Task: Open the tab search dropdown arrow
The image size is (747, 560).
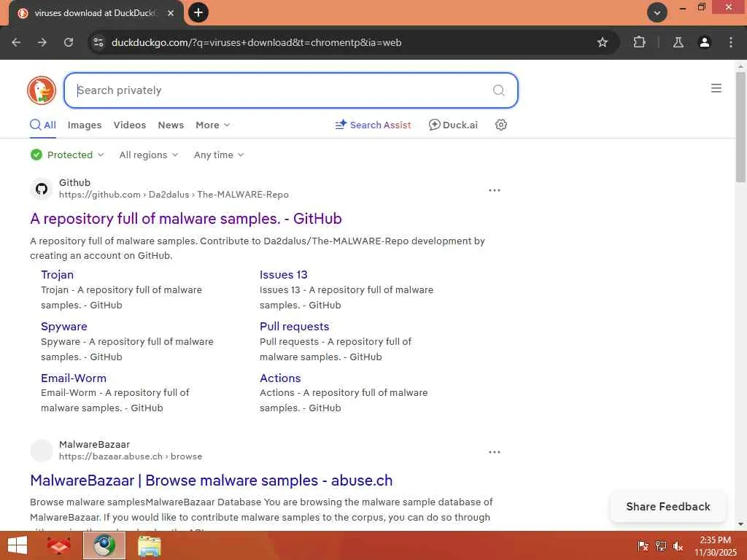Action: 657,13
